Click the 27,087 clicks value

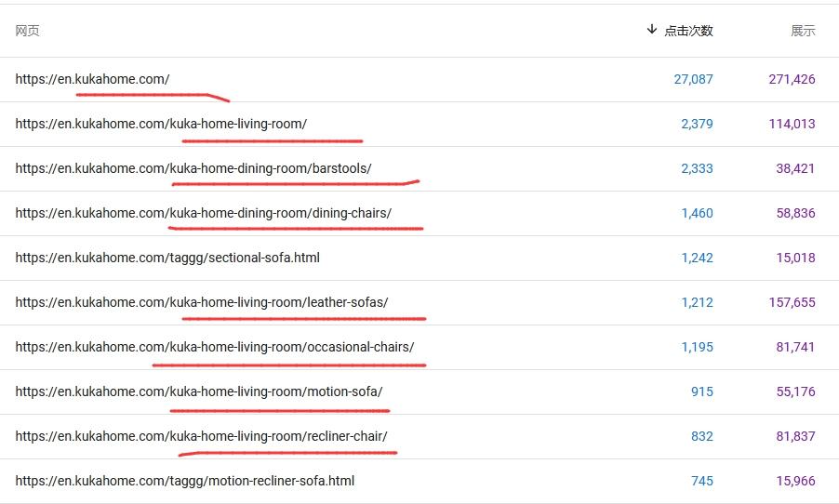pyautogui.click(x=693, y=79)
